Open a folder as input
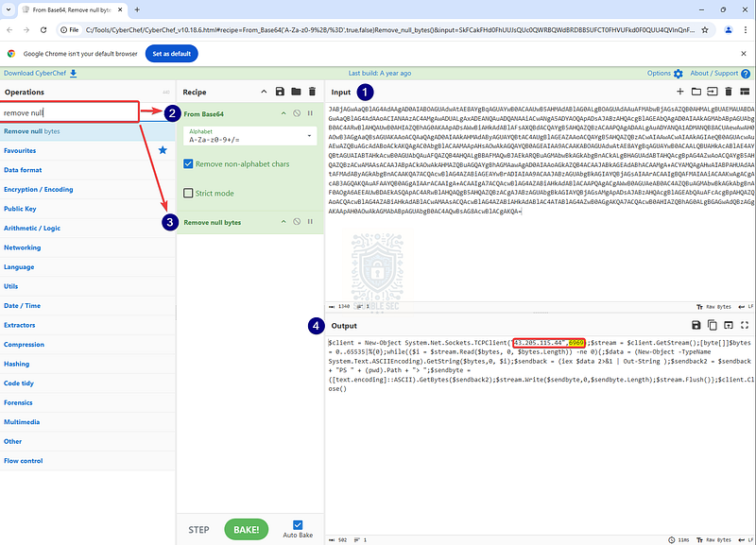The width and height of the screenshot is (756, 545). click(696, 92)
